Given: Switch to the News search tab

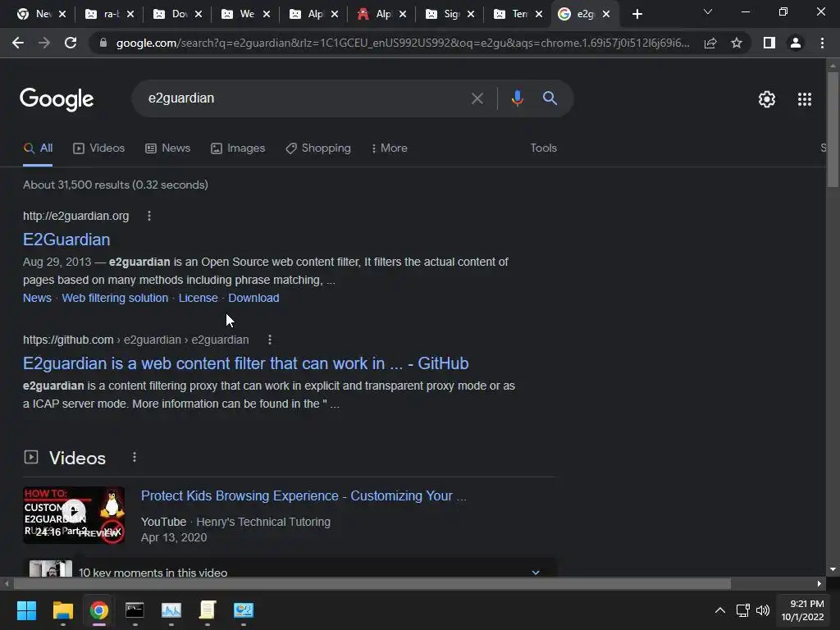Looking at the screenshot, I should point(167,148).
